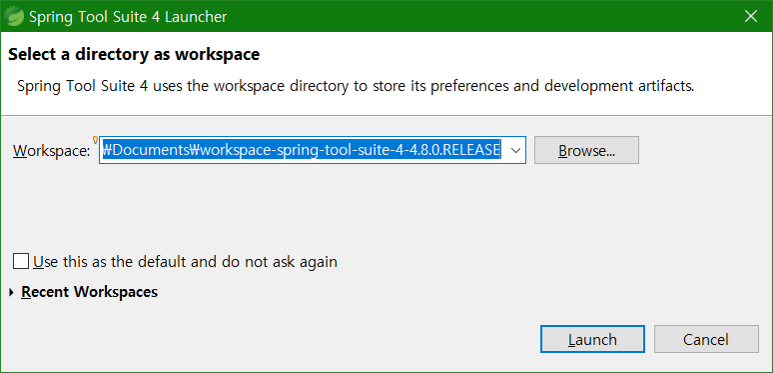The height and width of the screenshot is (373, 773).
Task: Click the Browse... button
Action: click(586, 150)
